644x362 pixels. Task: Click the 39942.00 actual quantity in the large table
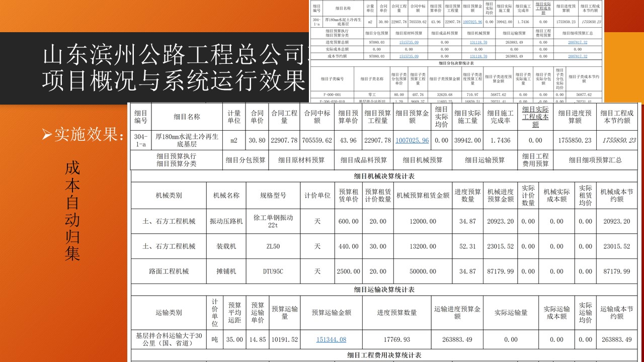467,140
